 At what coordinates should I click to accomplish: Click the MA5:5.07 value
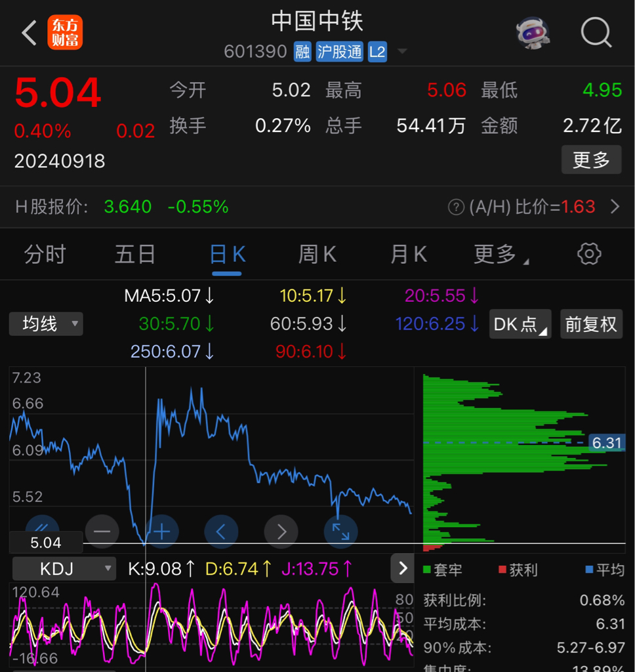[x=169, y=296]
